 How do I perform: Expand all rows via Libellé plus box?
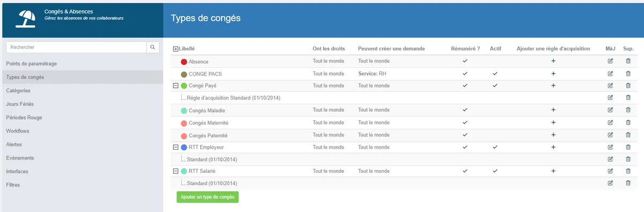click(175, 49)
